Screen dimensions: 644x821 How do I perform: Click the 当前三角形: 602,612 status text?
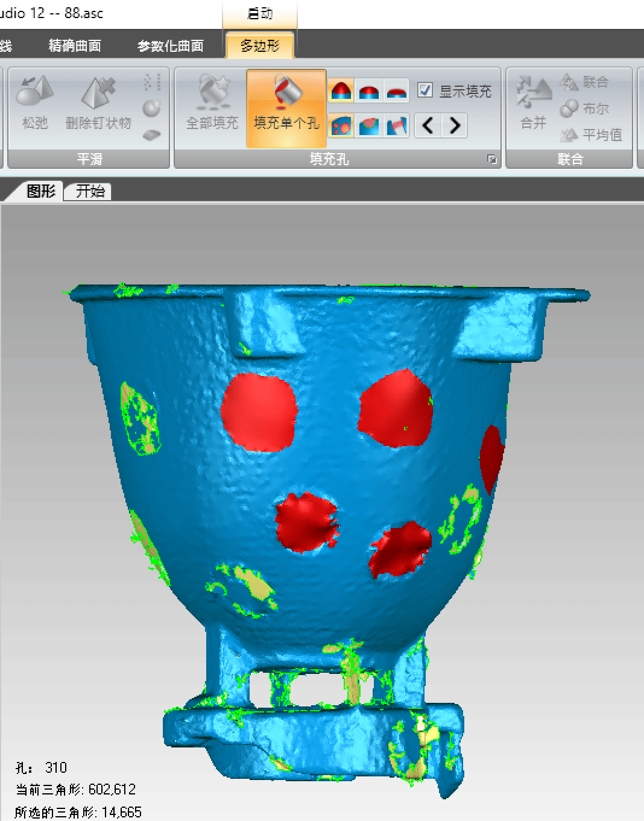[x=76, y=789]
